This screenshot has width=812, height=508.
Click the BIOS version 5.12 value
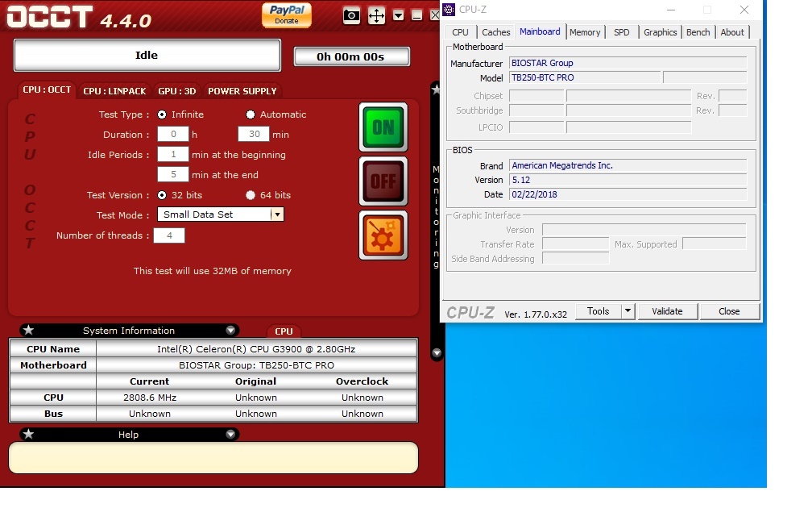coord(628,181)
